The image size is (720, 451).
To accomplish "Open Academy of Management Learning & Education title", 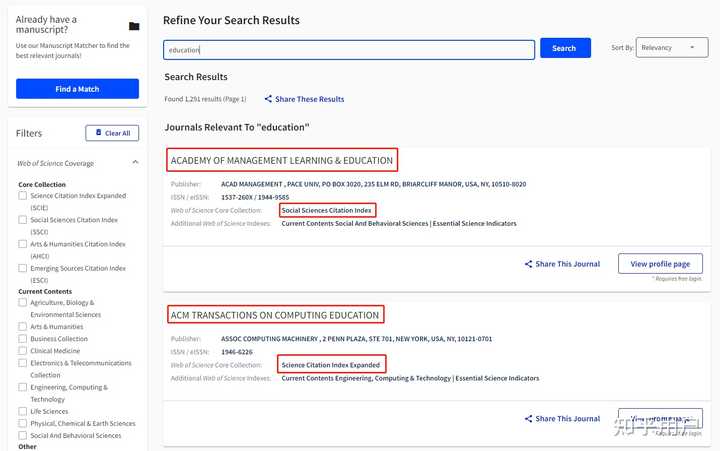I will point(282,160).
